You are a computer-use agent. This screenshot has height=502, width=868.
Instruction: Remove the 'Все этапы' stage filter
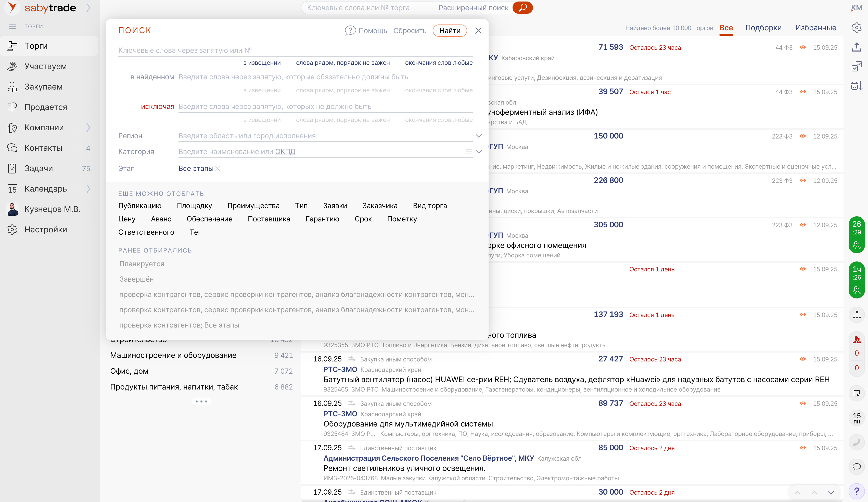click(x=218, y=169)
